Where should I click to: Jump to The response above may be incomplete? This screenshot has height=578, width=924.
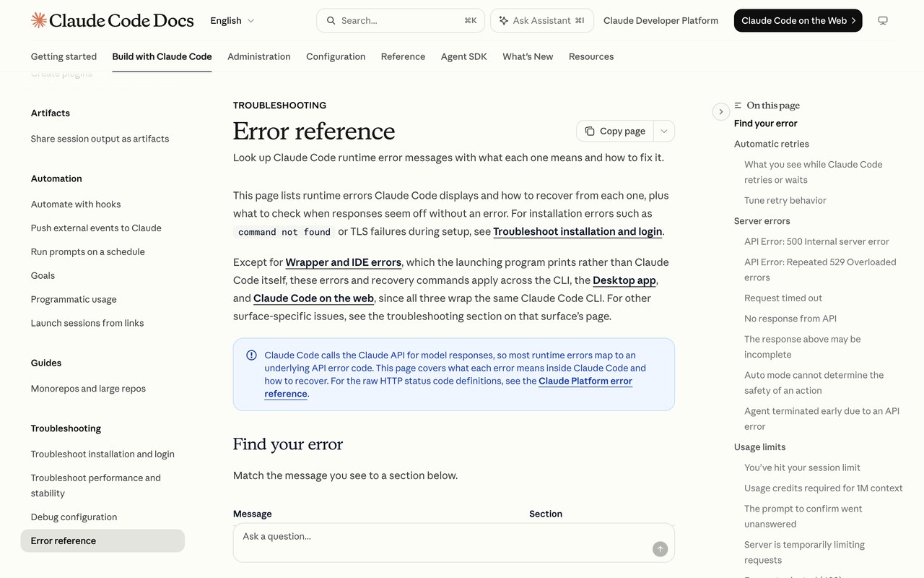(803, 347)
